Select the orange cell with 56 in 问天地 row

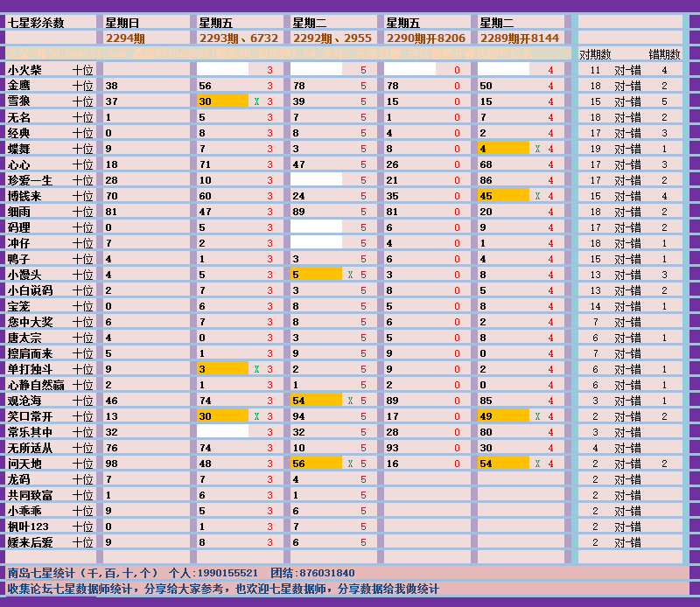(316, 464)
